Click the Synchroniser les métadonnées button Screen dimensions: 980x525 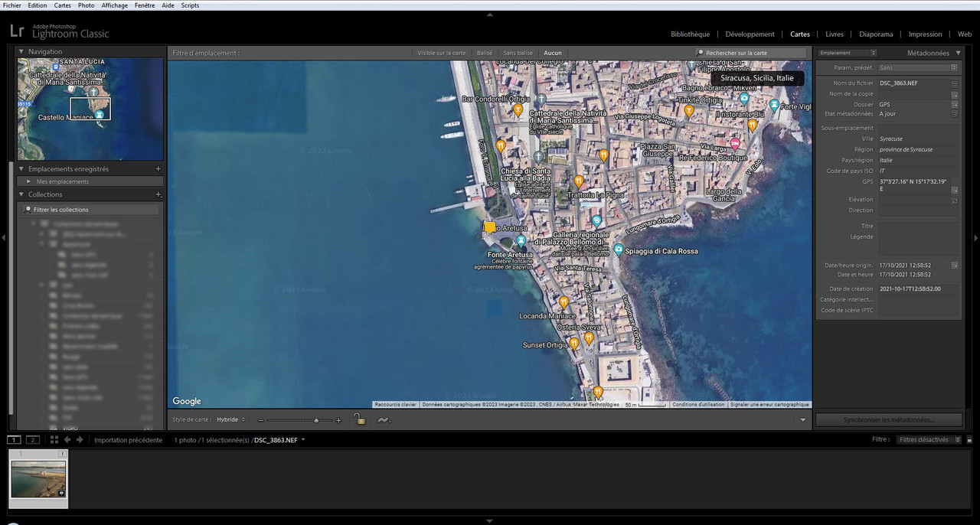coord(888,419)
